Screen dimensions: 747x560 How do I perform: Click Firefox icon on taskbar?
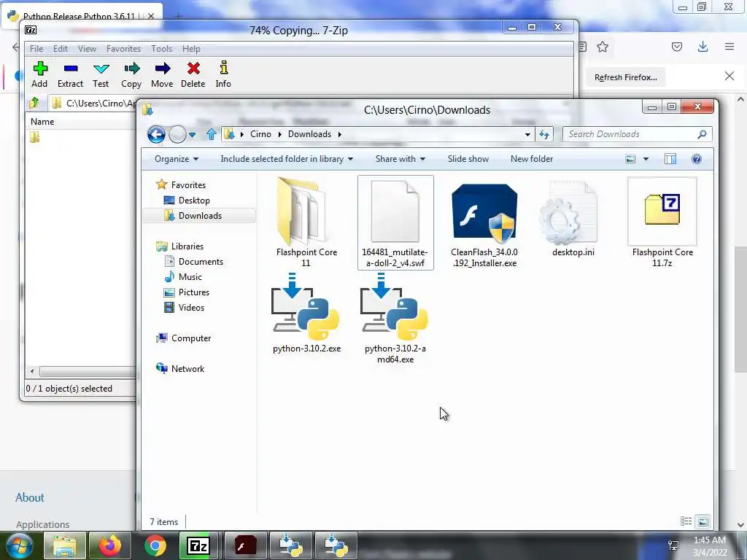[x=109, y=545]
